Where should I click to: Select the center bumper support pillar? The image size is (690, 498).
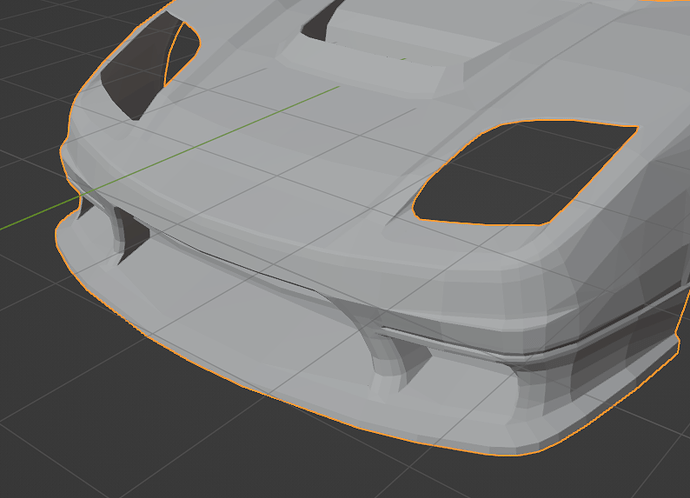(x=385, y=355)
